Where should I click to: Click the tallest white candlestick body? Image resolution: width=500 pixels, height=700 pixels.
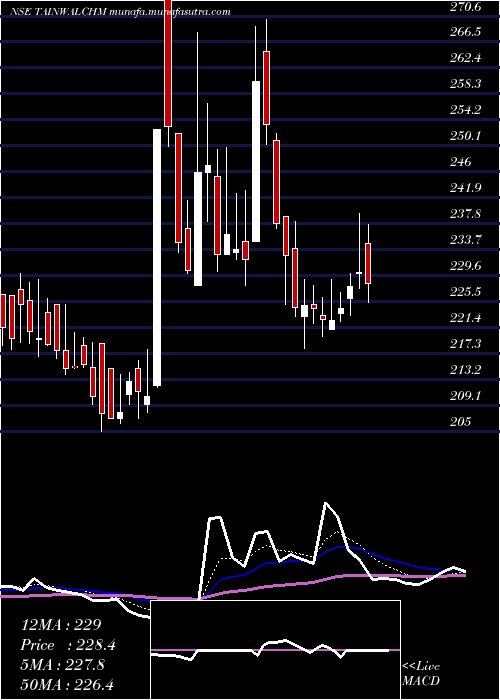point(157,258)
